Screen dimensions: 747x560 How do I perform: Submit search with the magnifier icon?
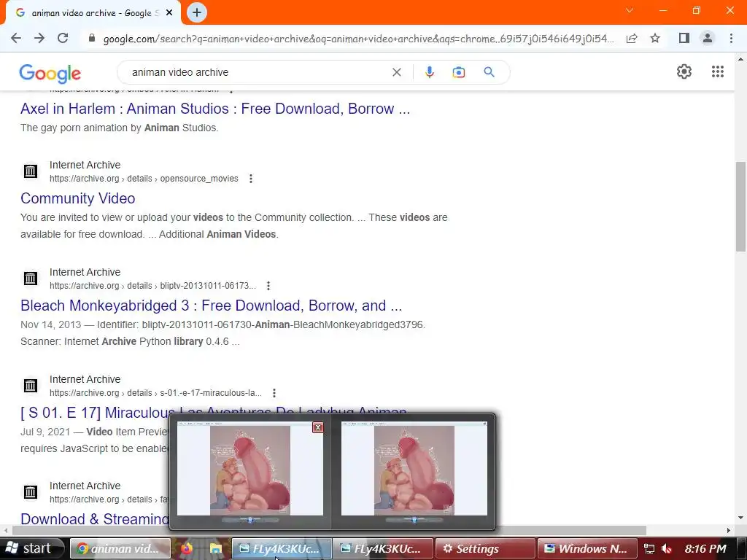[489, 72]
